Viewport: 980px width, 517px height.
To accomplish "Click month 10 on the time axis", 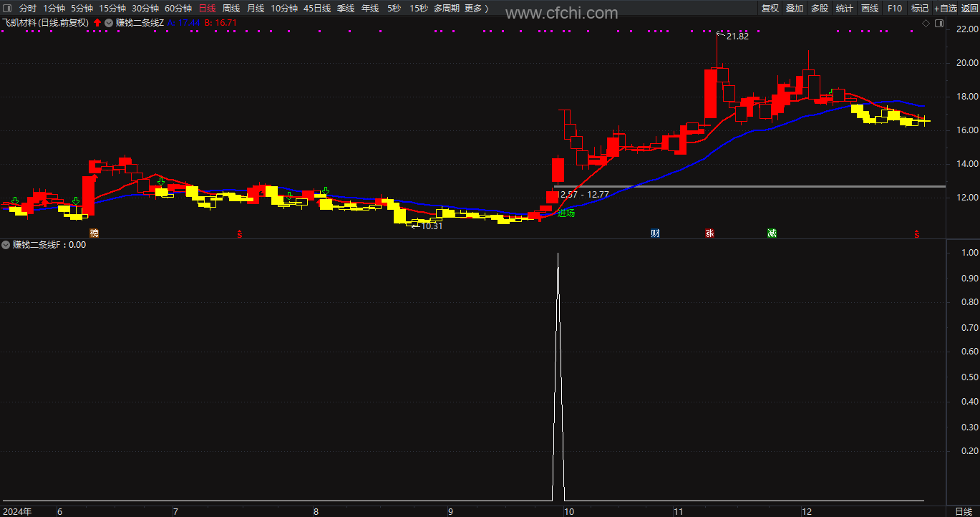I will click(x=569, y=511).
